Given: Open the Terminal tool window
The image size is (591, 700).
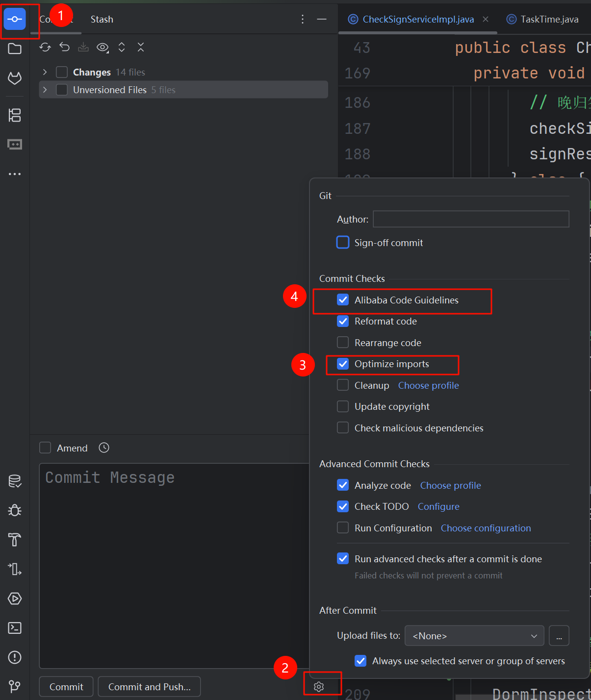Looking at the screenshot, I should point(15,628).
